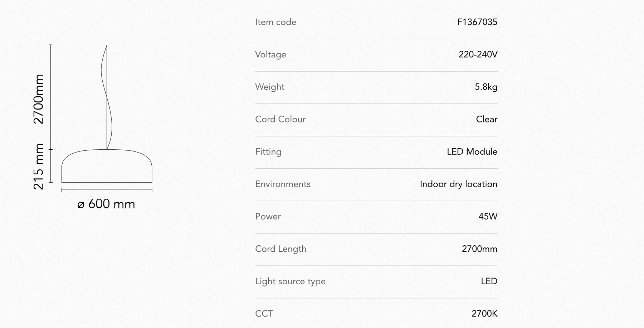This screenshot has width=644, height=328.
Task: Select the 2700mm cord height label
Action: point(39,99)
